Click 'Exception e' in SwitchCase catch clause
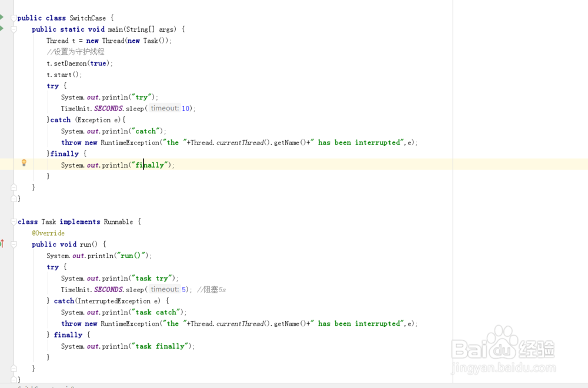 (x=99, y=120)
